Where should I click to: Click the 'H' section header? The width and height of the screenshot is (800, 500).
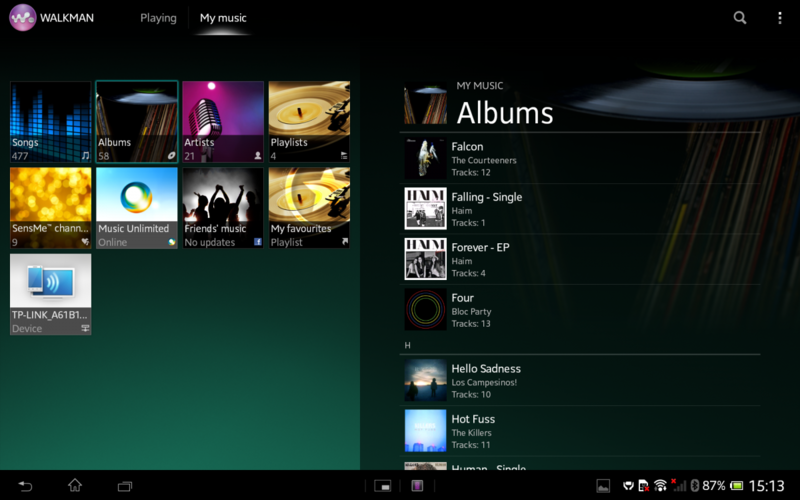tap(407, 345)
